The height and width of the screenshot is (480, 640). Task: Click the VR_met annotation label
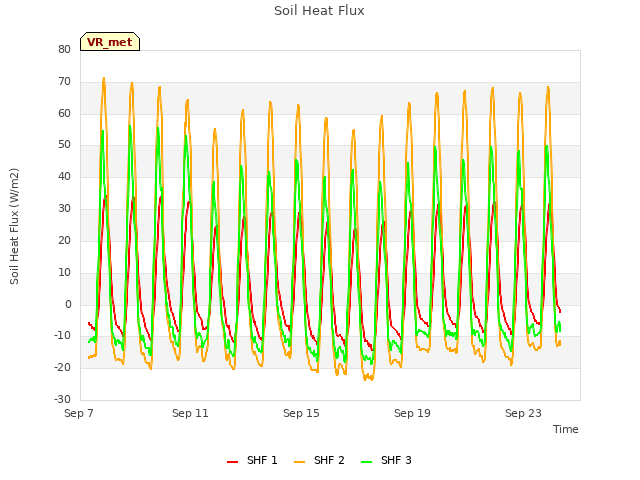[110, 42]
